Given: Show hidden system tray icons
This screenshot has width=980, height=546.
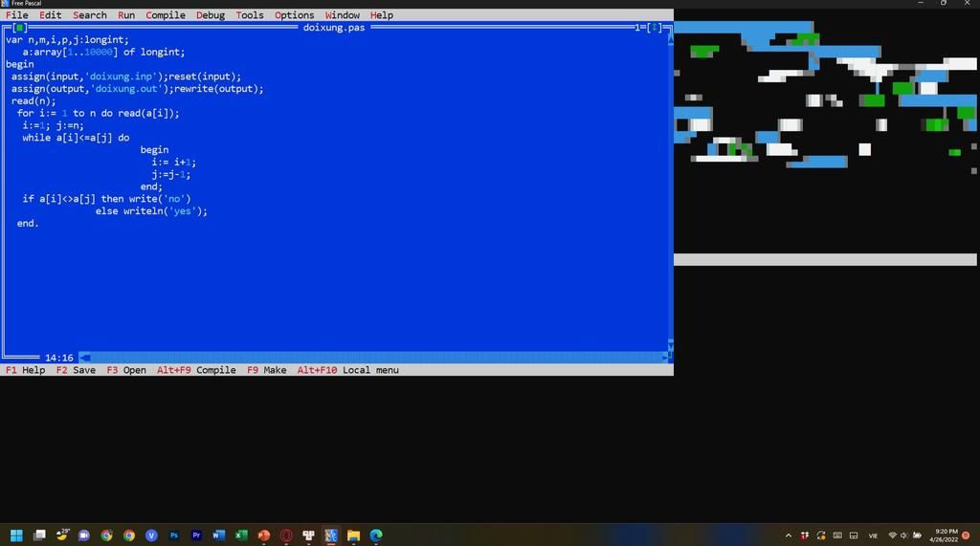Looking at the screenshot, I should (x=789, y=535).
